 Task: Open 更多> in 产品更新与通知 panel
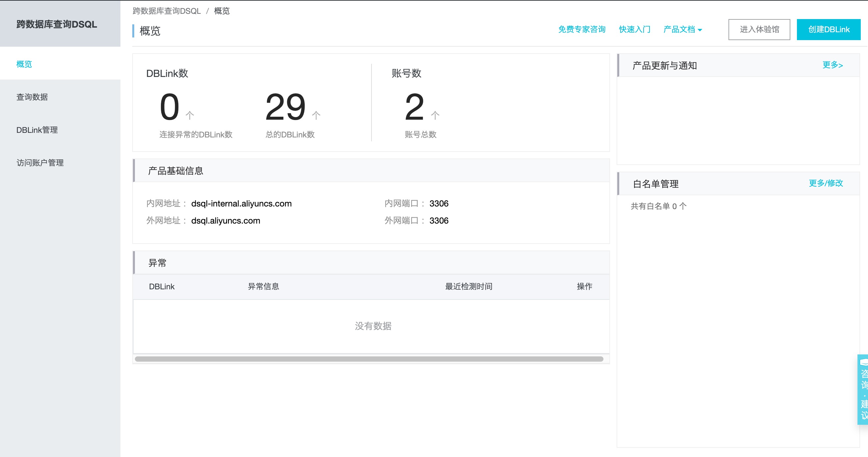(832, 65)
